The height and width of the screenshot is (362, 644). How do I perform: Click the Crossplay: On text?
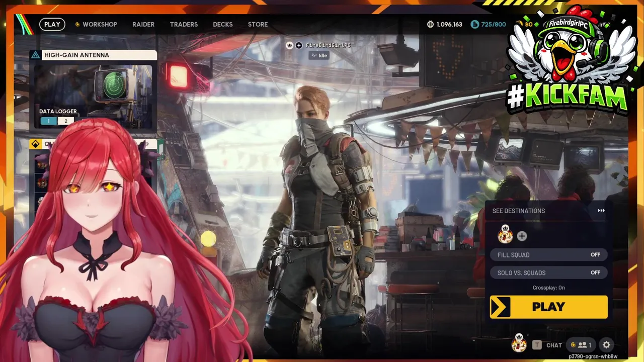pos(549,288)
